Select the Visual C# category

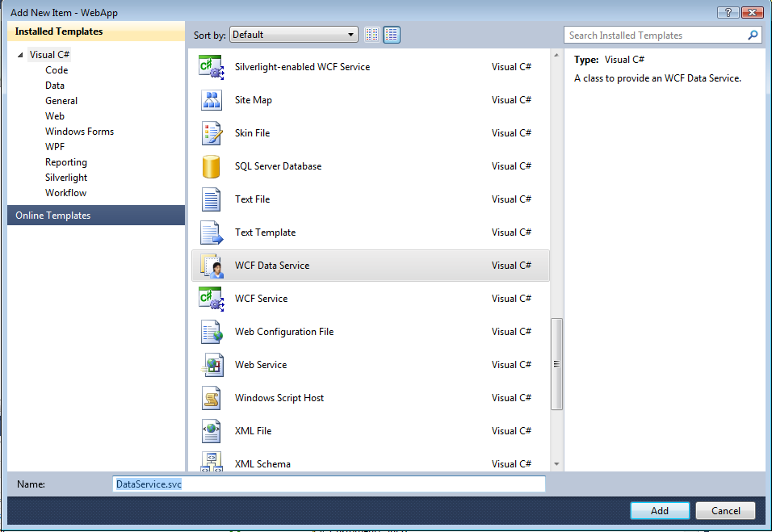click(x=49, y=55)
